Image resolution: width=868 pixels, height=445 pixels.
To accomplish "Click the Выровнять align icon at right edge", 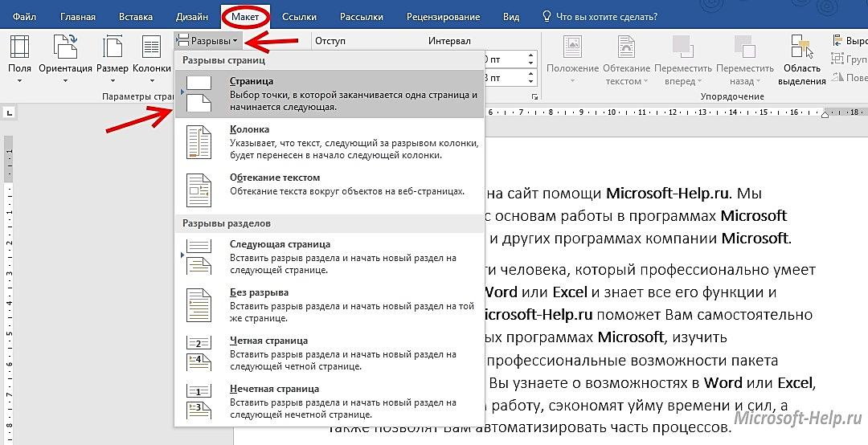I will click(x=837, y=40).
